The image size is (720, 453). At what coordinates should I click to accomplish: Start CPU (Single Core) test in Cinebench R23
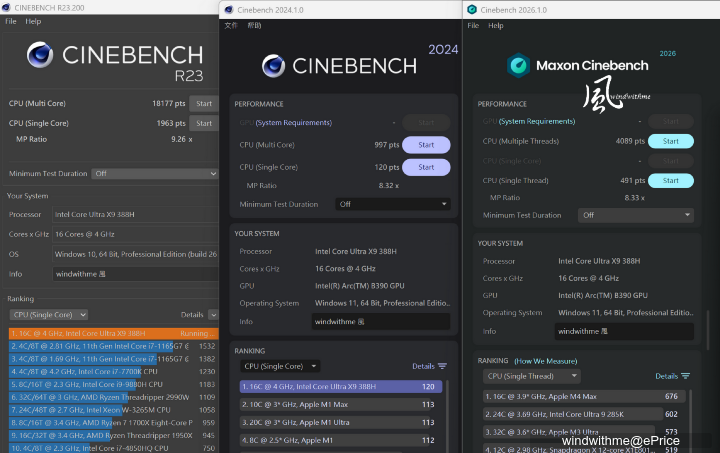(x=204, y=123)
